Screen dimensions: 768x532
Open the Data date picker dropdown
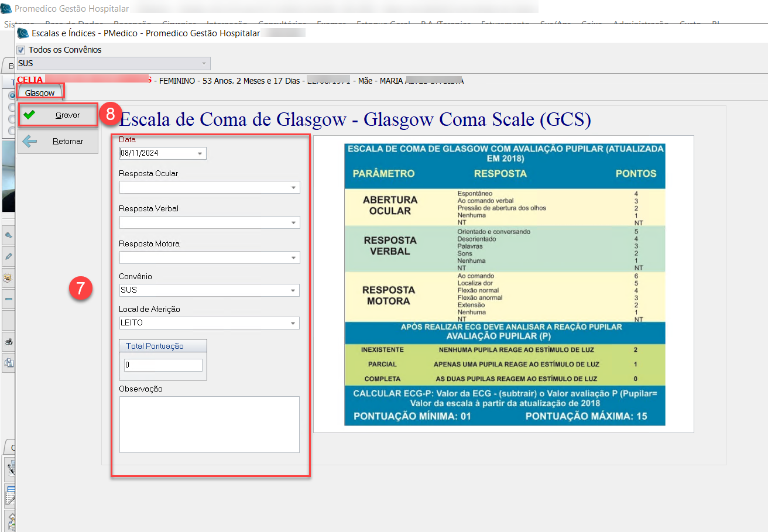pos(201,153)
